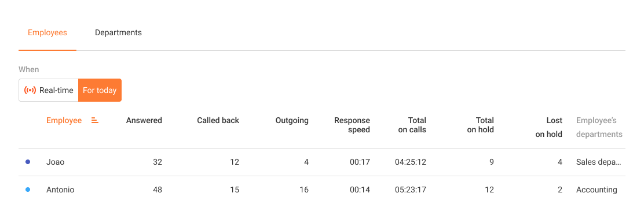Click Joao's dark blue status dot
The height and width of the screenshot is (219, 644).
point(28,162)
